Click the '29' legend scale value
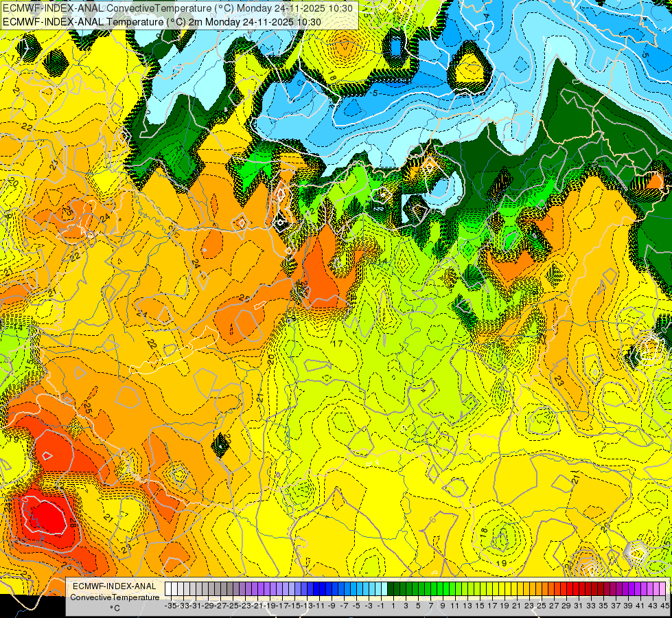 (x=566, y=606)
